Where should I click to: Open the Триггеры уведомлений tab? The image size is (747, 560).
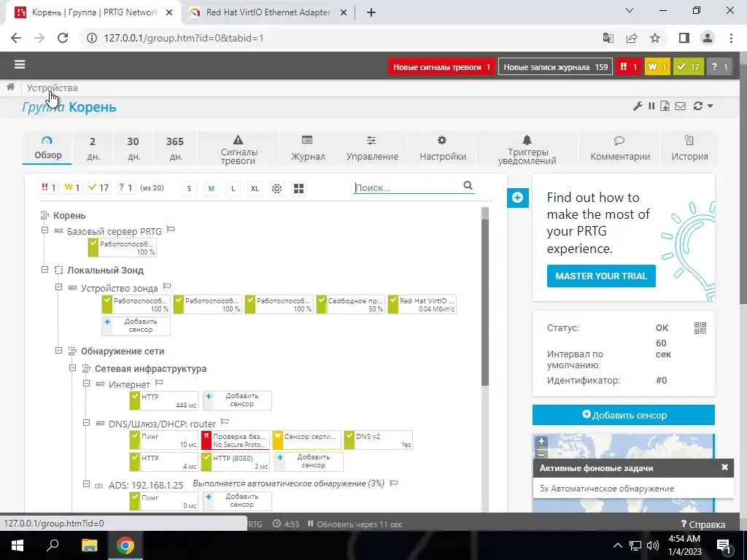pyautogui.click(x=527, y=148)
